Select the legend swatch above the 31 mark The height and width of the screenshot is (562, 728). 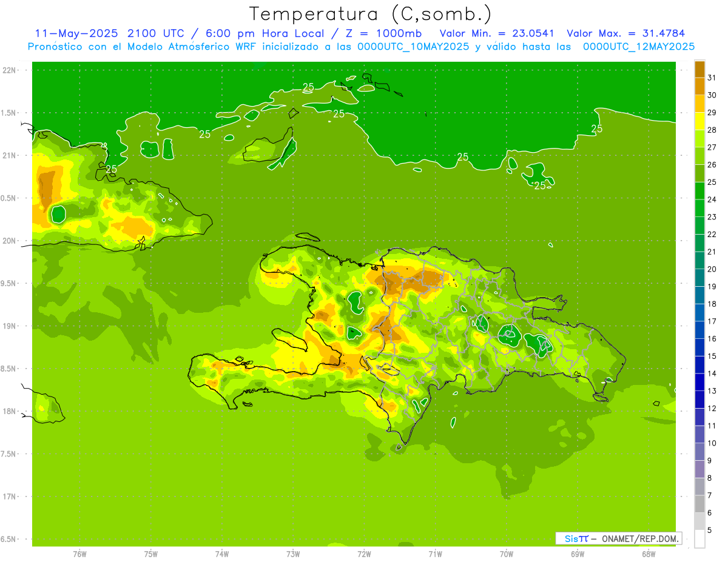click(x=700, y=69)
